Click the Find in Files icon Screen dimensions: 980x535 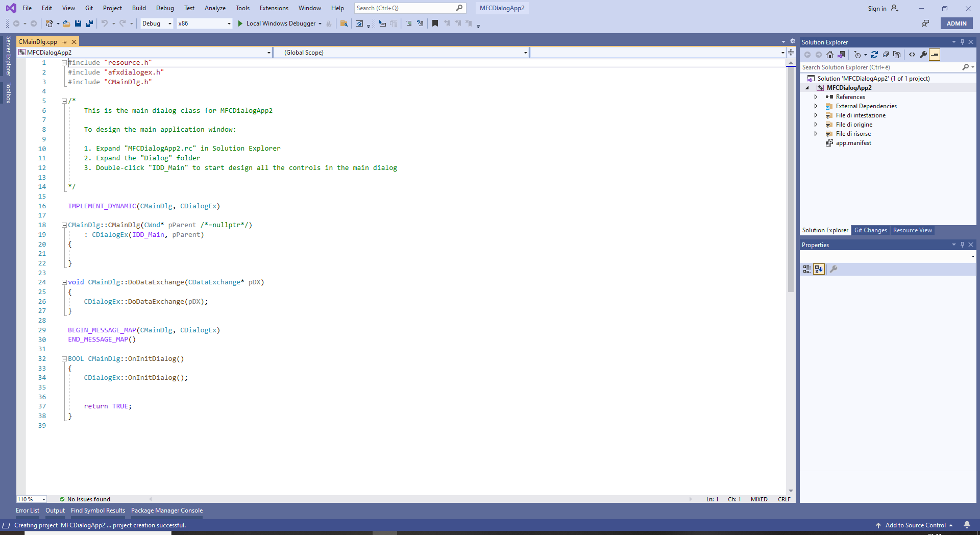[344, 23]
